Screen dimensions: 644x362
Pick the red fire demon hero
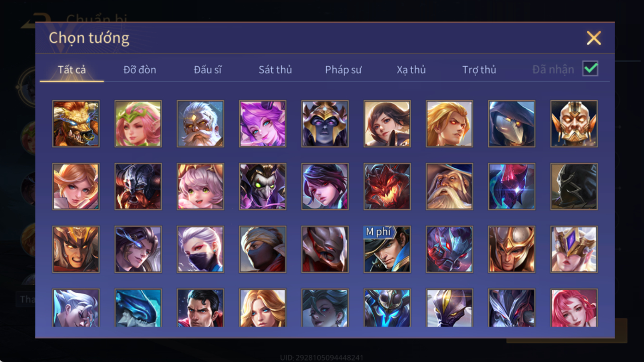[387, 187]
